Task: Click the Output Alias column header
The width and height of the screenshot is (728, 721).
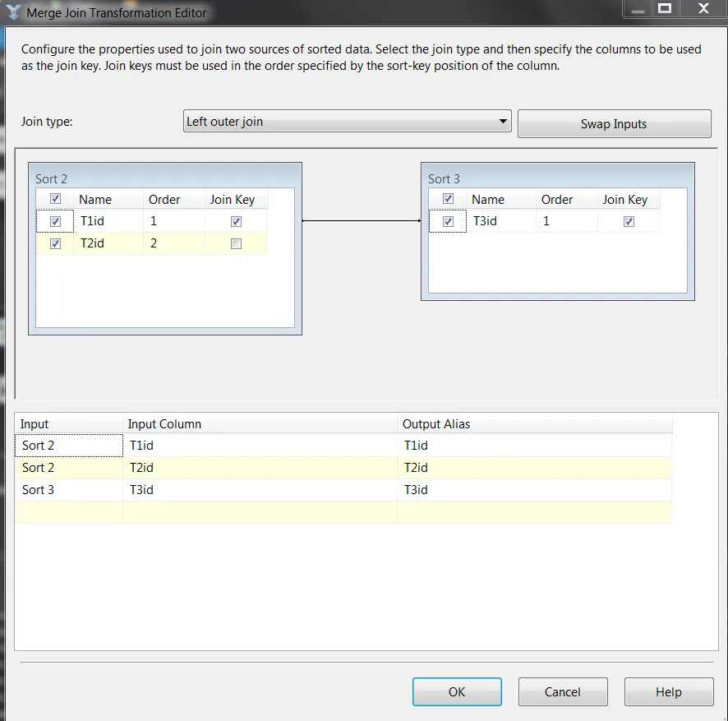Action: [534, 423]
